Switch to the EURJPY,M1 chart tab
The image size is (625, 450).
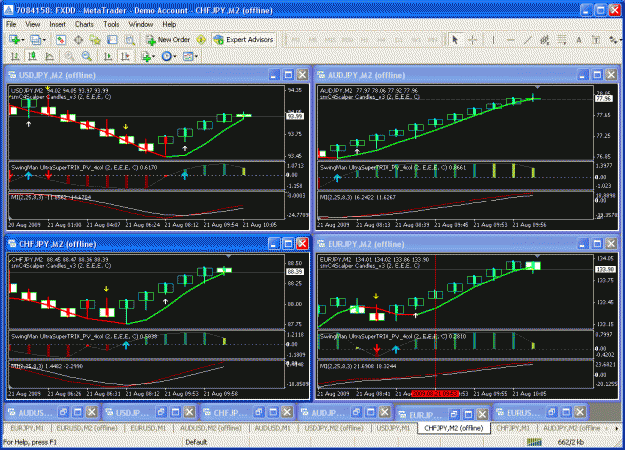point(27,428)
